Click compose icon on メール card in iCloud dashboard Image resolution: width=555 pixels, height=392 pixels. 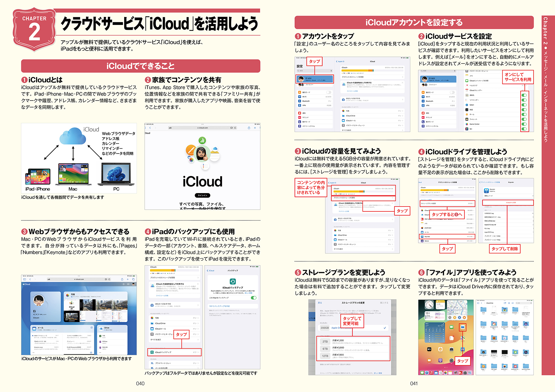pos(92,328)
